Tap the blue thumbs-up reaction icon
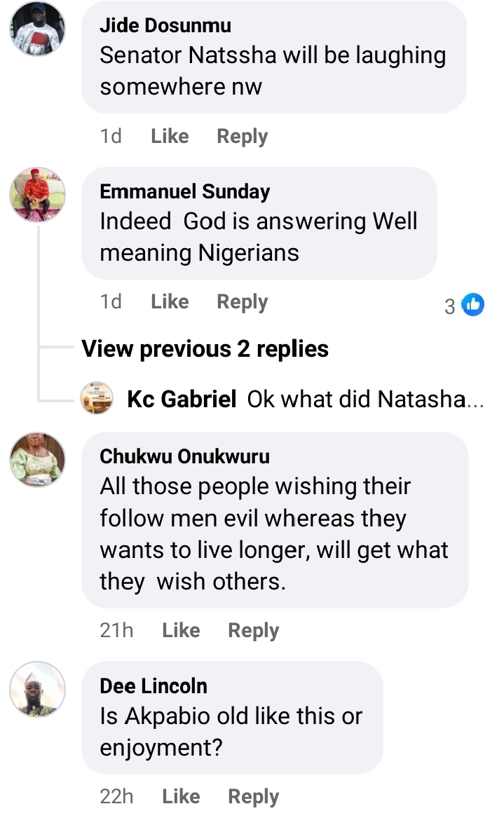504x825 pixels. 473,305
